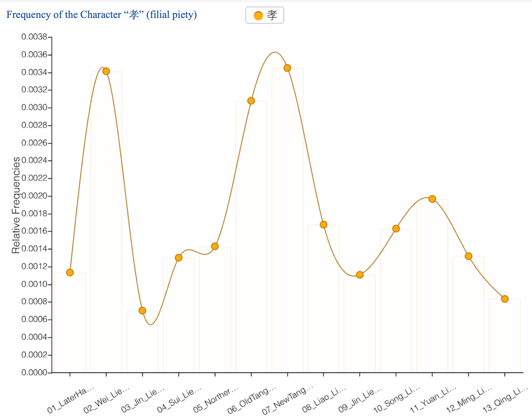Click the 孝 legend toggle button
Viewport: 532px width, 419px height.
[265, 15]
